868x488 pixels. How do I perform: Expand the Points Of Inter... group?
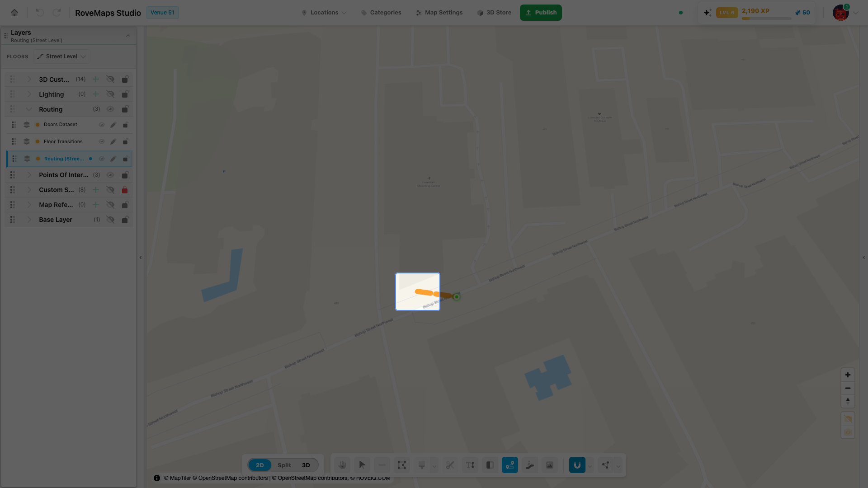[x=29, y=175]
